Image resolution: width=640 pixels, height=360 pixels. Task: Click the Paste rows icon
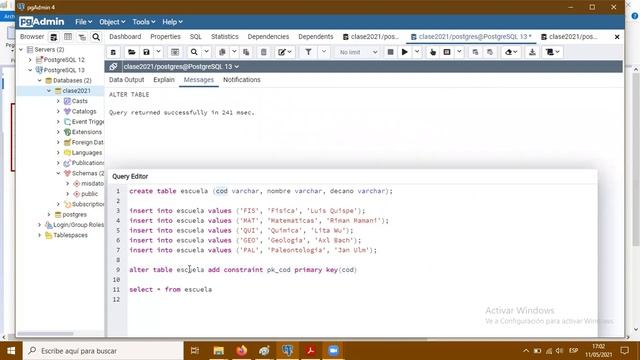[246, 52]
